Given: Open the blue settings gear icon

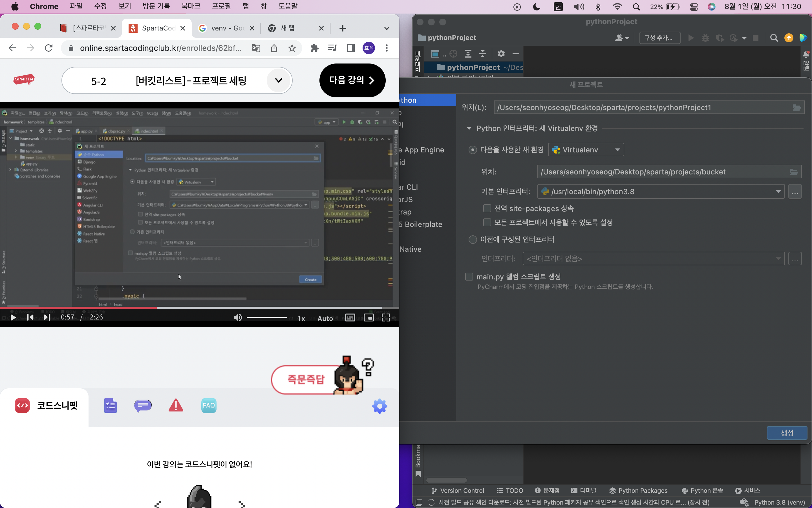Looking at the screenshot, I should coord(380,406).
